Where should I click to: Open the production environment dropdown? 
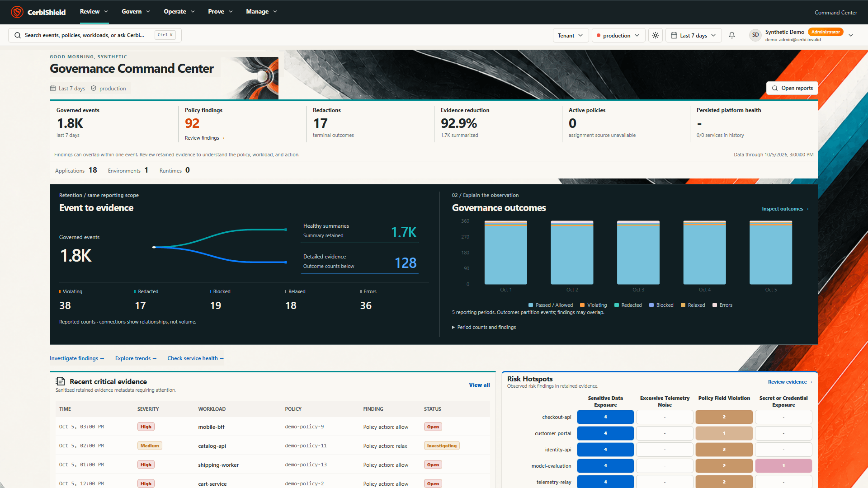[618, 35]
